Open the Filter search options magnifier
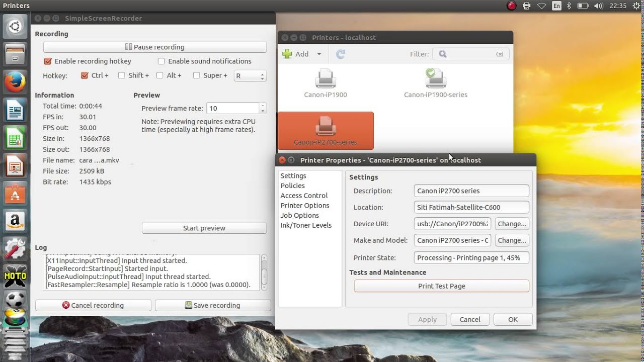 (x=443, y=54)
